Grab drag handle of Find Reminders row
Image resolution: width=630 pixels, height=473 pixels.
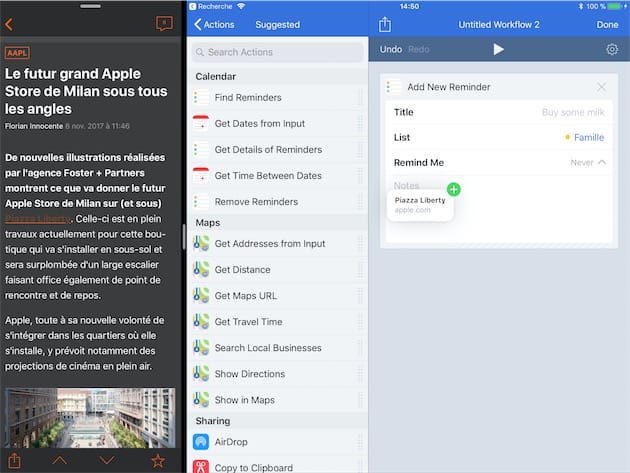360,98
